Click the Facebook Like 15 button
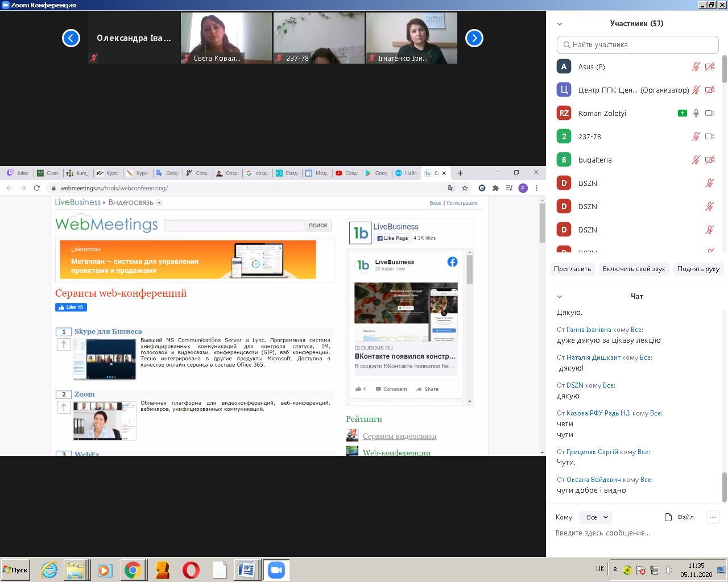This screenshot has width=728, height=582. click(x=71, y=307)
